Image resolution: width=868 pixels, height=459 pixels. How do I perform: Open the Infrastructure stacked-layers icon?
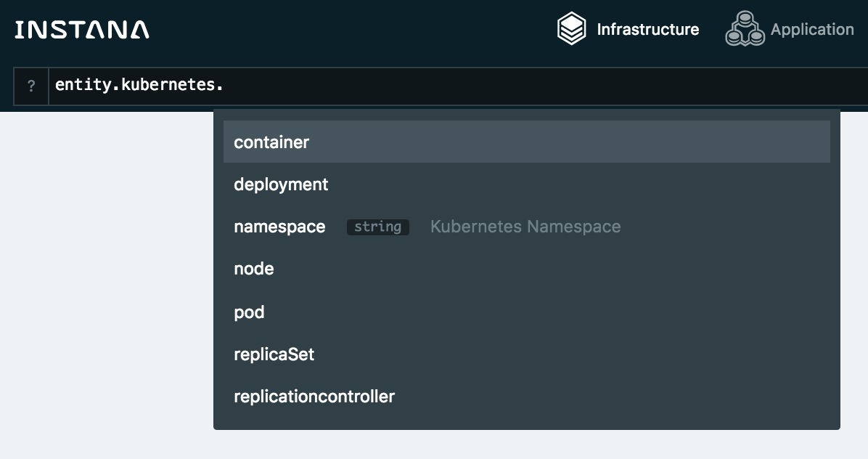coord(571,28)
